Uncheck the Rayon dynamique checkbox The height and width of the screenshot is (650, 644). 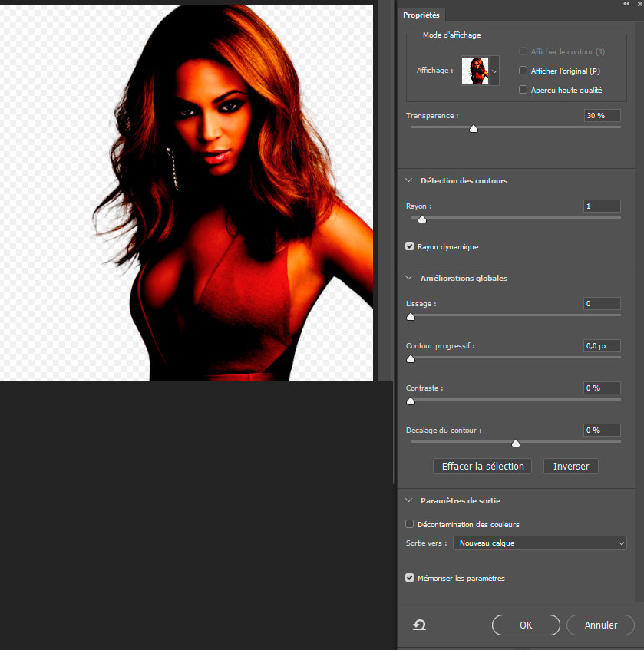click(x=410, y=246)
